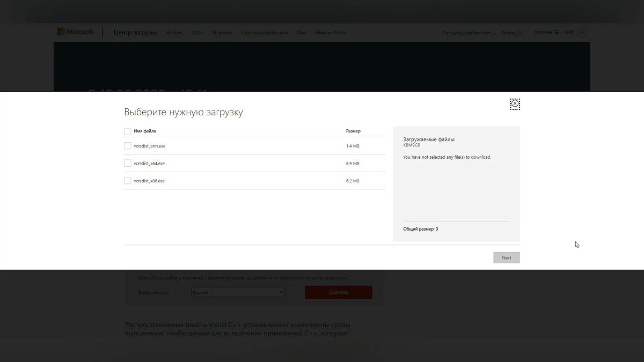Open the Средства разработчика menu in header
This screenshot has height=362, width=644.
point(264,33)
